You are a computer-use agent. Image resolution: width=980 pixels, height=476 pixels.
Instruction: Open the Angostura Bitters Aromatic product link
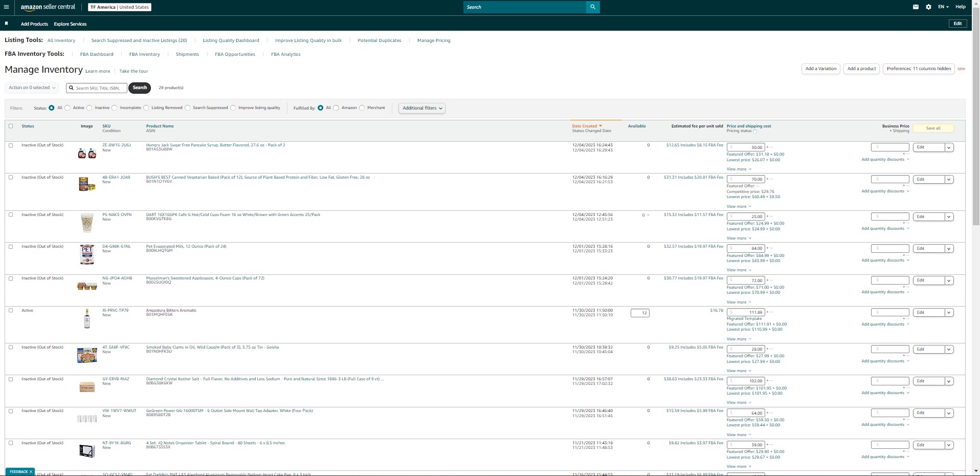(x=171, y=310)
